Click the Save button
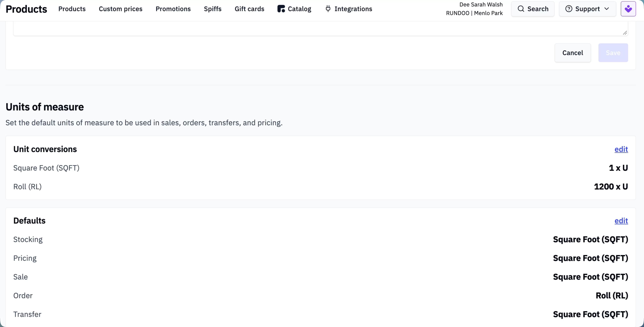The height and width of the screenshot is (327, 644). point(613,53)
